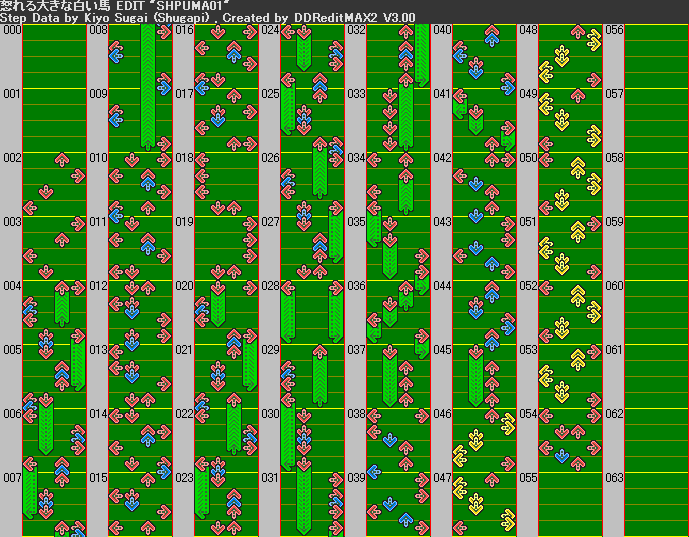This screenshot has width=689, height=537.
Task: Select measure label "032"
Action: [356, 30]
